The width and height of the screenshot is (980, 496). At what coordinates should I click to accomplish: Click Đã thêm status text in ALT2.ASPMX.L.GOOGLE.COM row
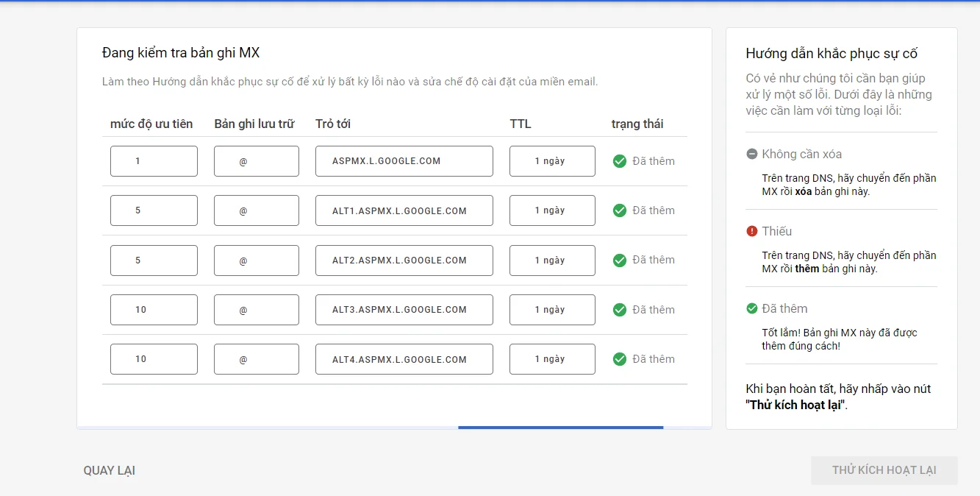pyautogui.click(x=654, y=260)
